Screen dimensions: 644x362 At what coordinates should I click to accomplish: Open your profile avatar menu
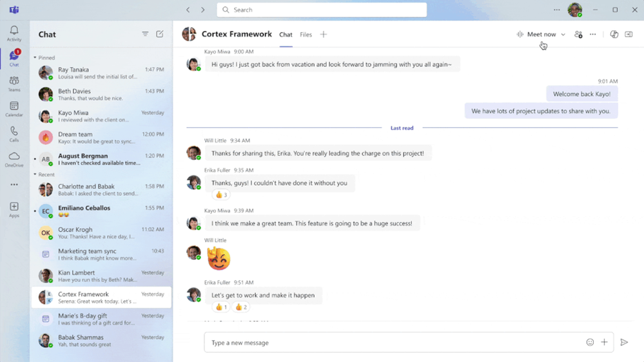pos(575,10)
